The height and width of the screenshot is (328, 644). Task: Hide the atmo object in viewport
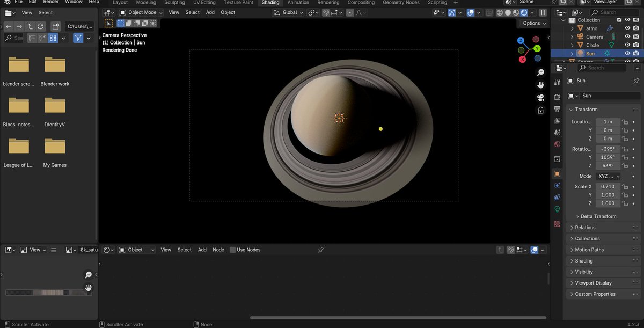point(627,28)
